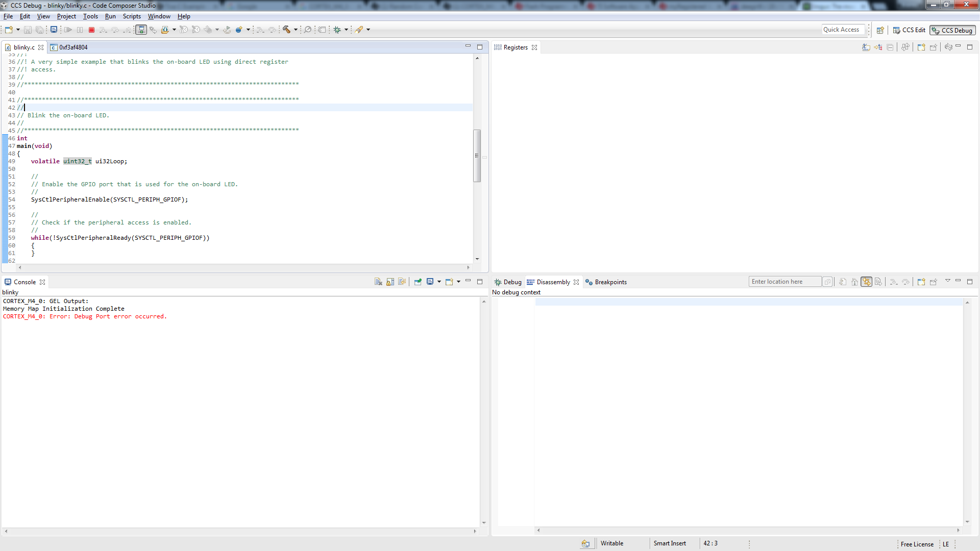Click the New project wizard icon
The image size is (980, 551).
tap(9, 30)
